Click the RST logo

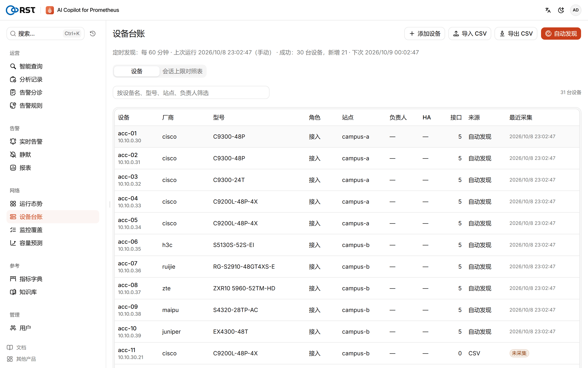click(x=20, y=10)
